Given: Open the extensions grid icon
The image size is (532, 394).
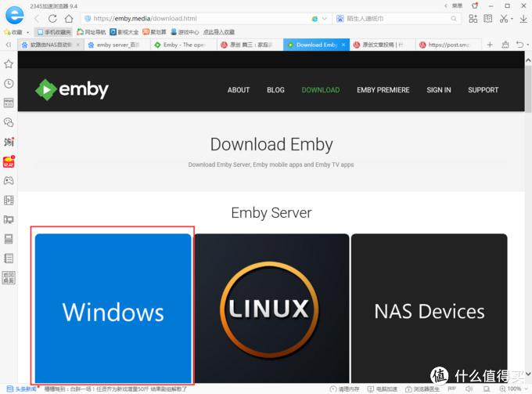Looking at the screenshot, I should point(473,19).
